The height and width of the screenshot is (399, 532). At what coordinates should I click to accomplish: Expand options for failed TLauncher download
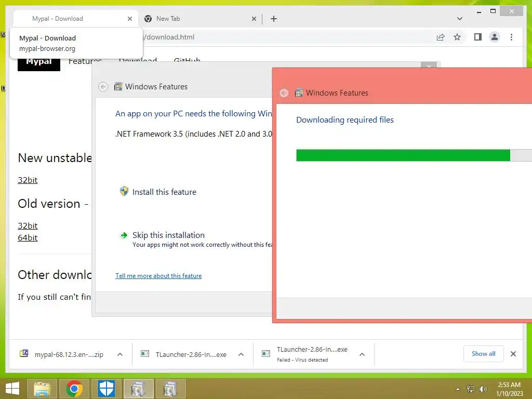[x=362, y=354]
